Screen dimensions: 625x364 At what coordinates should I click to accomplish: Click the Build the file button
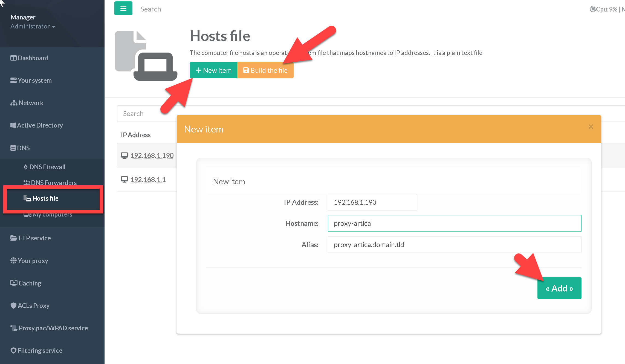pyautogui.click(x=265, y=70)
